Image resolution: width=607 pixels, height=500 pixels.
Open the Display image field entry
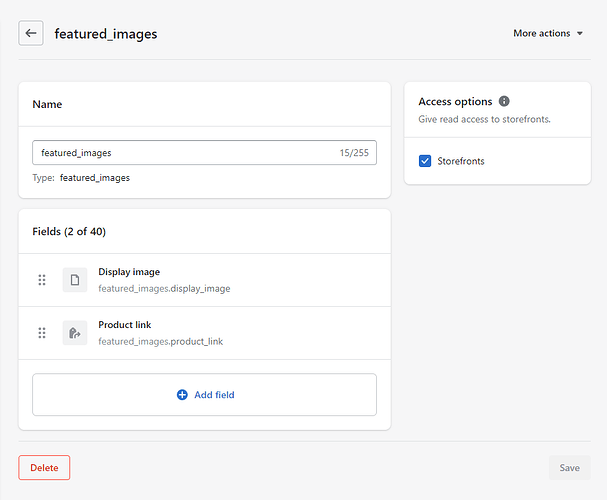click(129, 272)
